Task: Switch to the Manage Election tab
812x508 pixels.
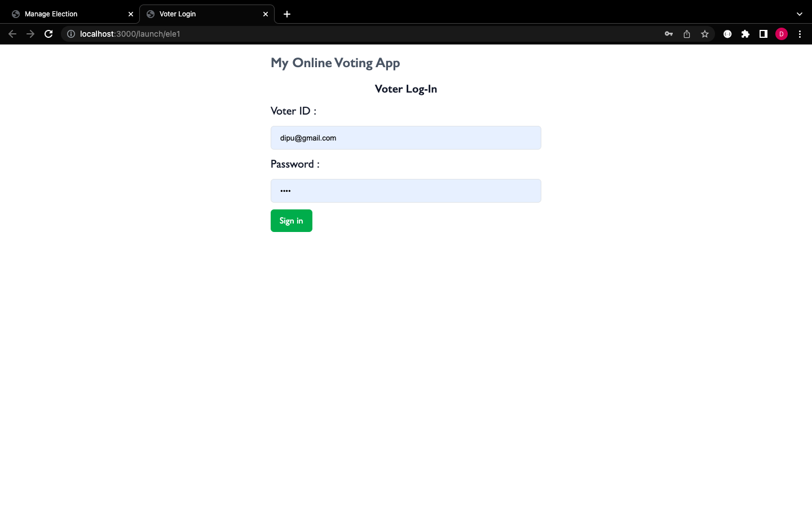Action: (x=62, y=14)
